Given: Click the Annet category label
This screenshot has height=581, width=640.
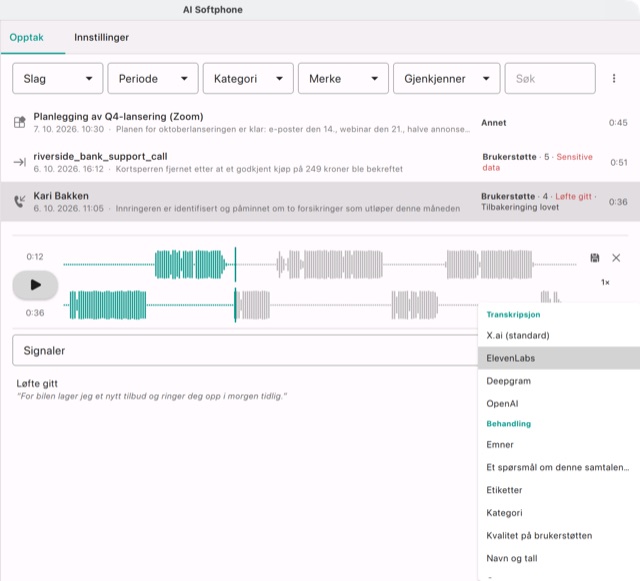Looking at the screenshot, I should [x=493, y=122].
